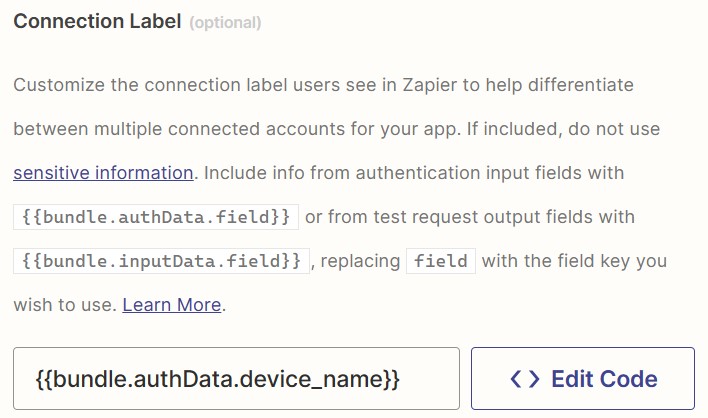
Task: Open the sensitive information link
Action: pyautogui.click(x=103, y=173)
